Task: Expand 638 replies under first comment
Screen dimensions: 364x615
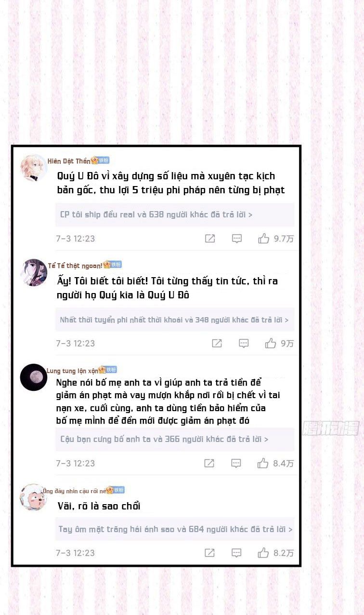Action: click(175, 214)
